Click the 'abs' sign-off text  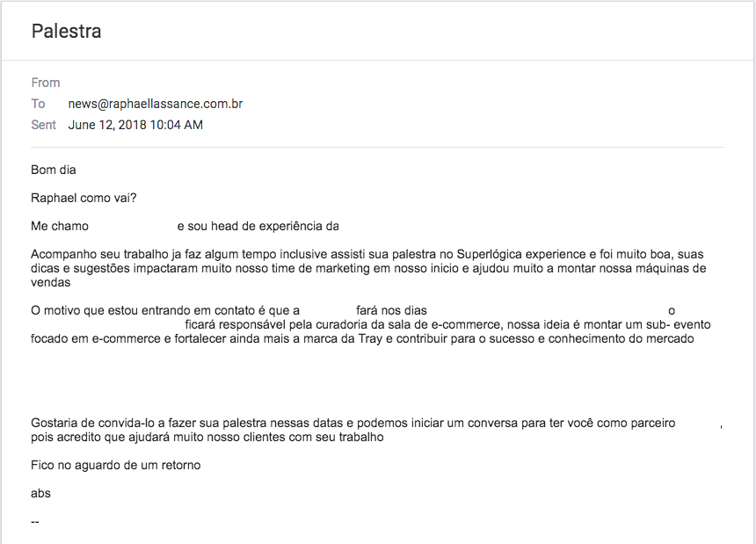41,493
